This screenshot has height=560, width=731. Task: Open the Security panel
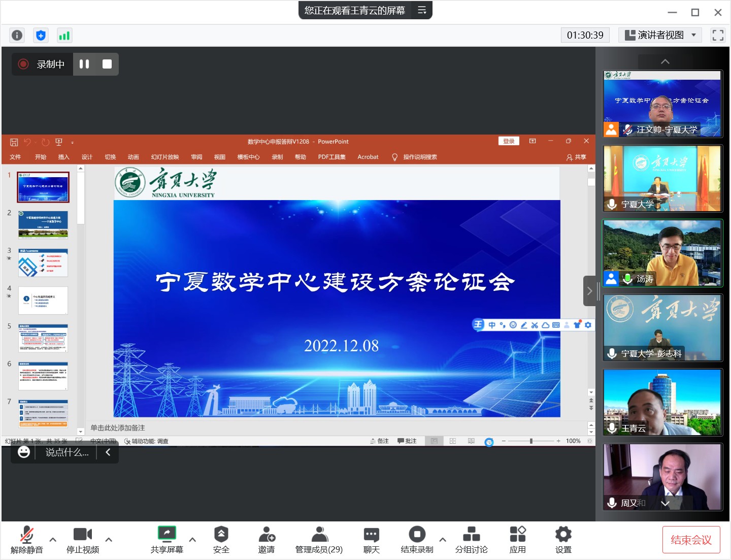[221, 540]
